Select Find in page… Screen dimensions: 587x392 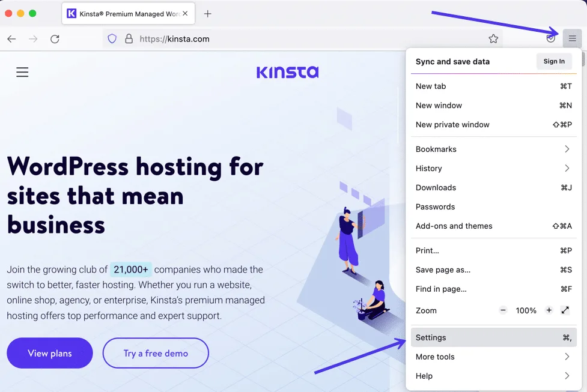(493, 289)
